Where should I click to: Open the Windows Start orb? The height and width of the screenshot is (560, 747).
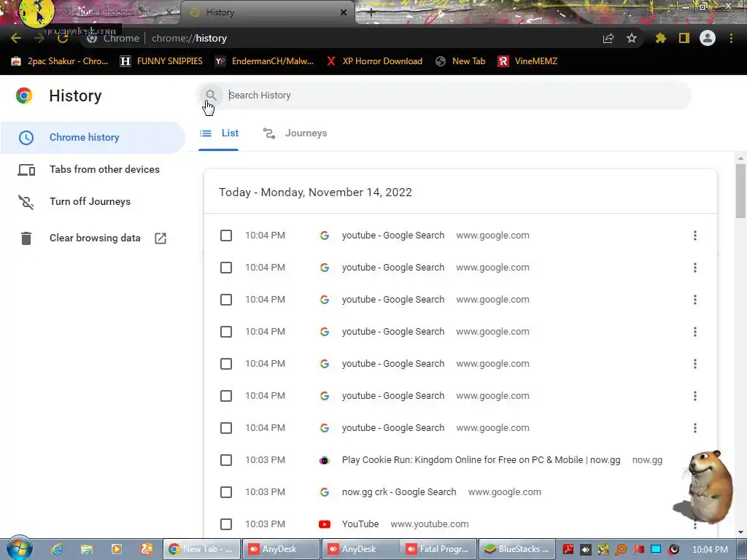pyautogui.click(x=20, y=548)
